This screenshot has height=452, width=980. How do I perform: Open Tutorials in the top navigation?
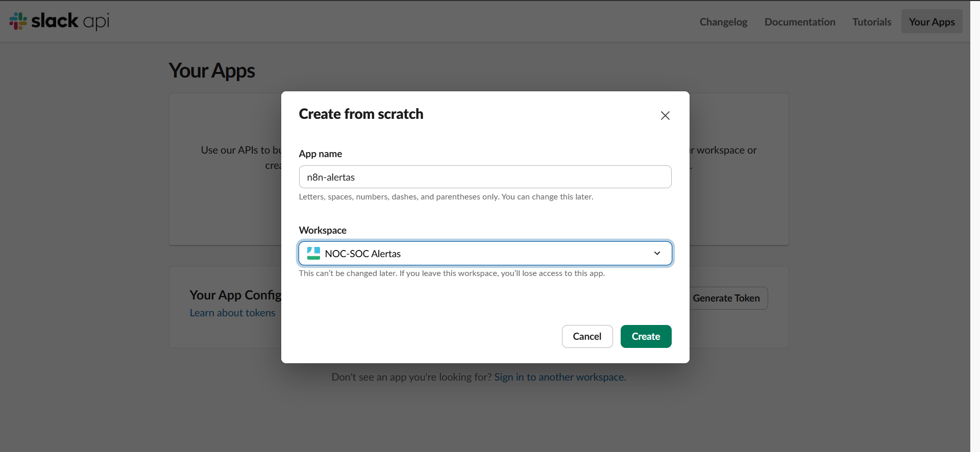point(871,22)
